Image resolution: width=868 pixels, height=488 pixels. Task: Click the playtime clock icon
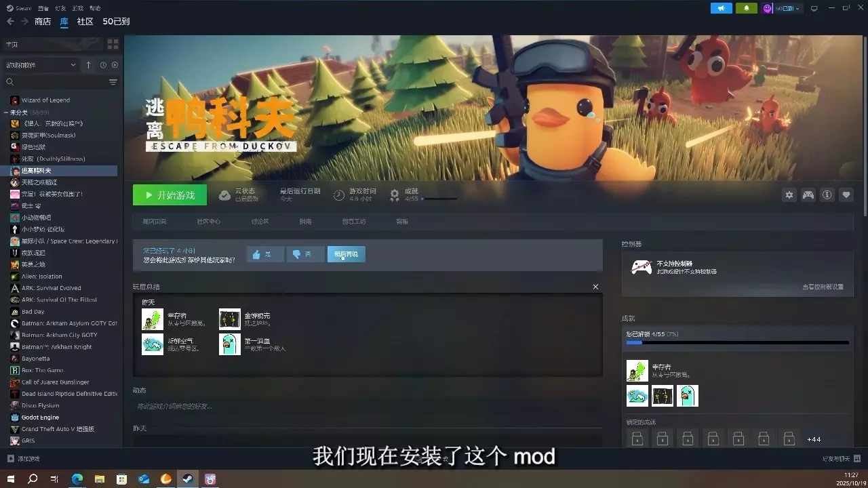pos(339,195)
